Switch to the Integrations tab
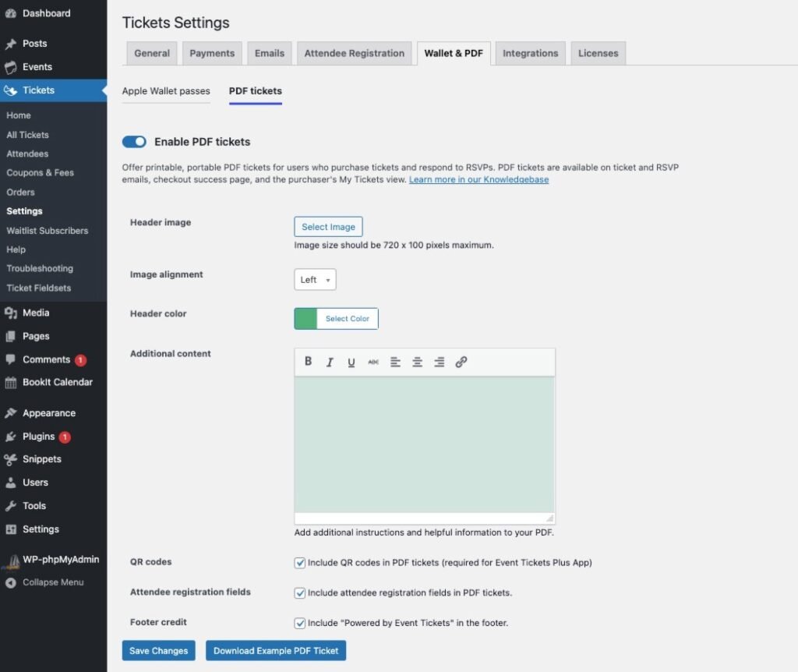 click(x=530, y=53)
